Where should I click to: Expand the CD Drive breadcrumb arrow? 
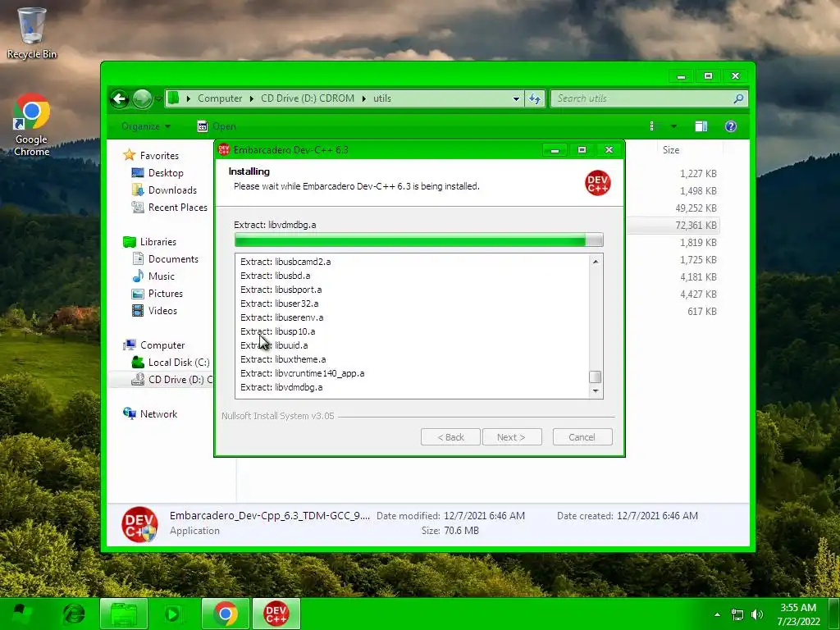[363, 98]
